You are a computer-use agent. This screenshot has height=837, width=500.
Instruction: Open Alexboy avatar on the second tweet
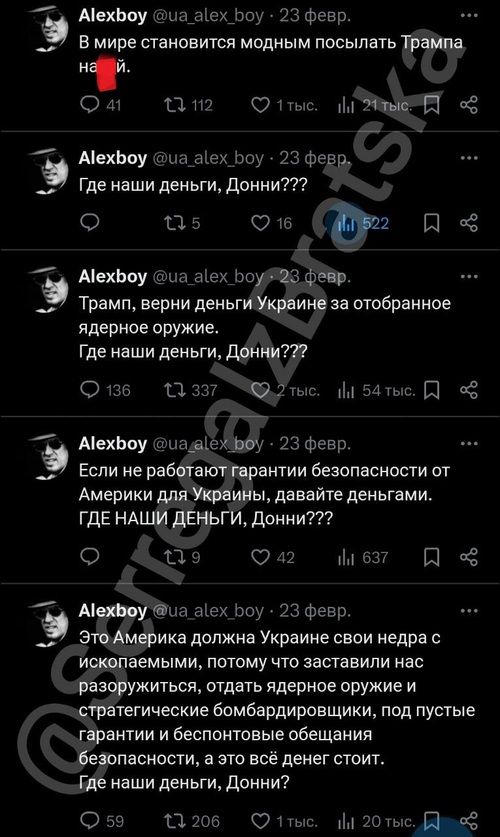[x=47, y=171]
